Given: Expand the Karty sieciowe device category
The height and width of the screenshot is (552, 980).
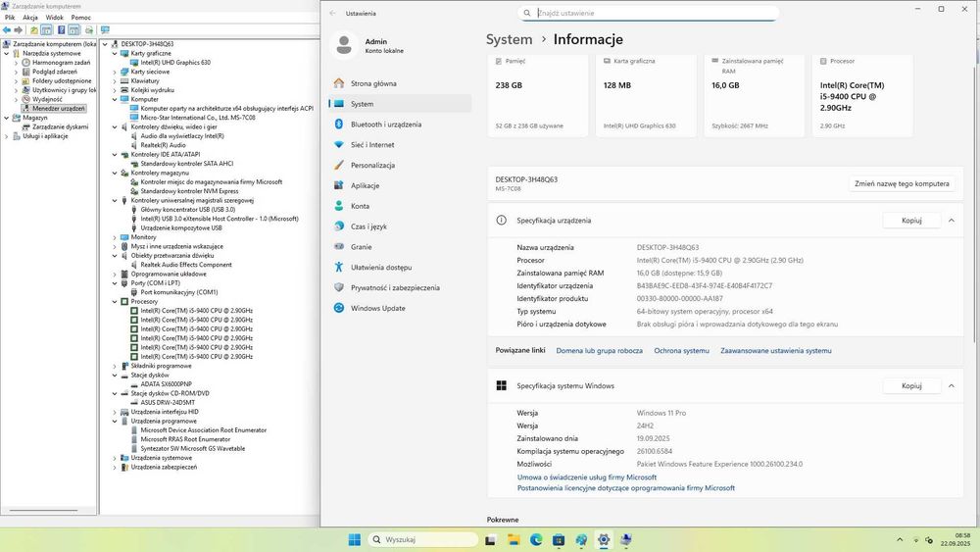Looking at the screenshot, I should click(x=115, y=72).
